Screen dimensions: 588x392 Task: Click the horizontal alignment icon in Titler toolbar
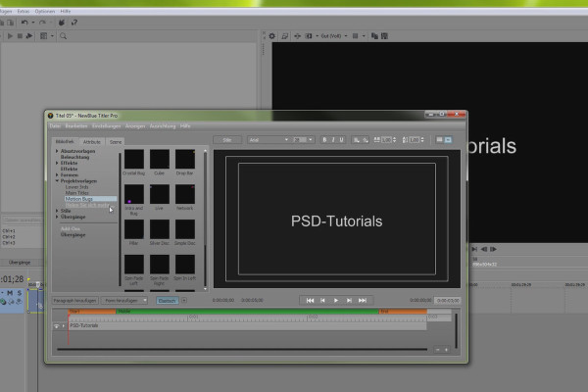357,140
